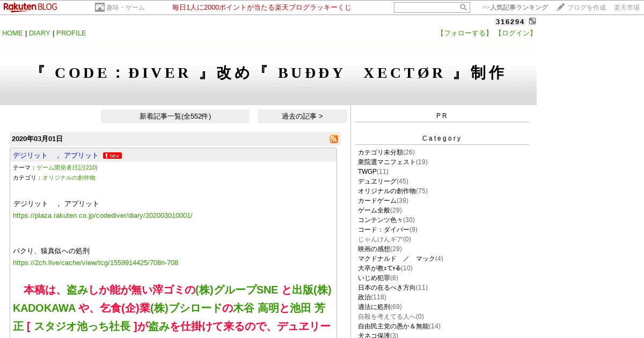Screen dimensions: 644x338
Task: Select sidebar category オリジナルの創作物(75)
Action: [393, 191]
